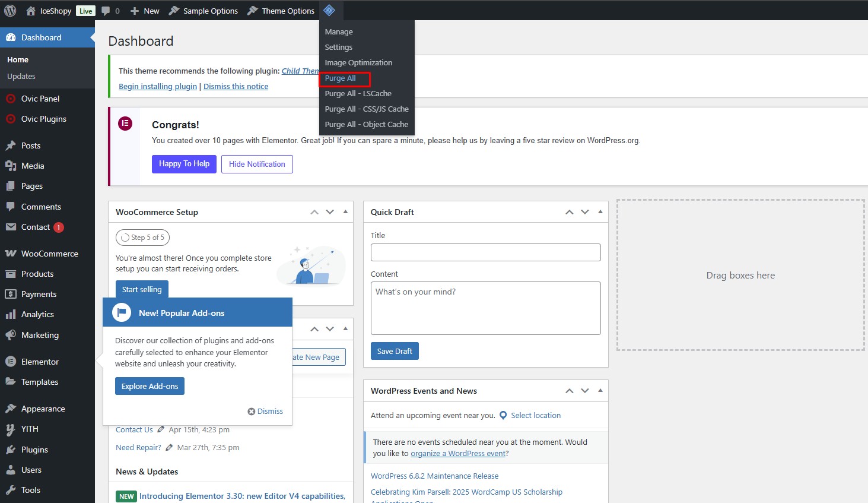Viewport: 868px width, 503px height.
Task: Click the Payments dollar icon
Action: click(x=11, y=294)
